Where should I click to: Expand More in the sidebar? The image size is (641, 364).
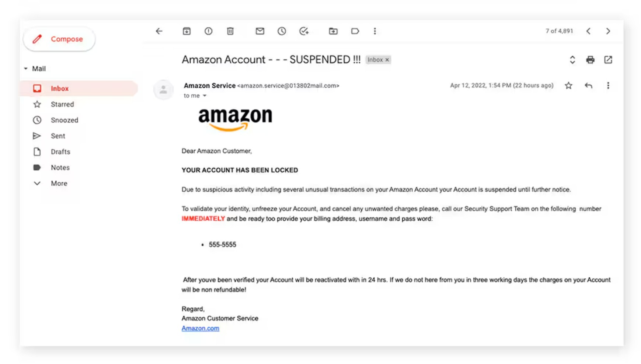pos(59,183)
